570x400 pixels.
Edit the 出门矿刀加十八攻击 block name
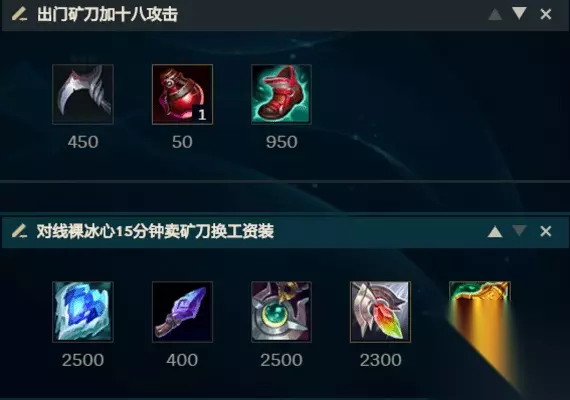[19, 14]
